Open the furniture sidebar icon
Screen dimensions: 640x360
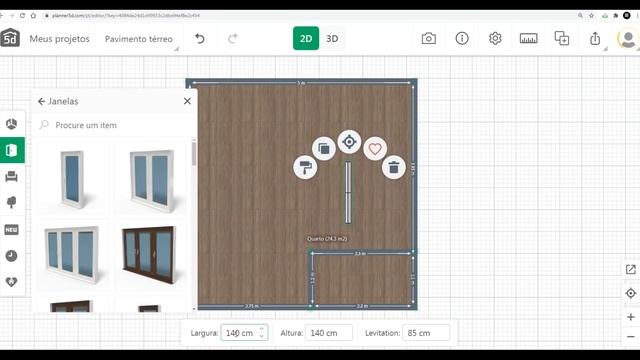(11, 176)
